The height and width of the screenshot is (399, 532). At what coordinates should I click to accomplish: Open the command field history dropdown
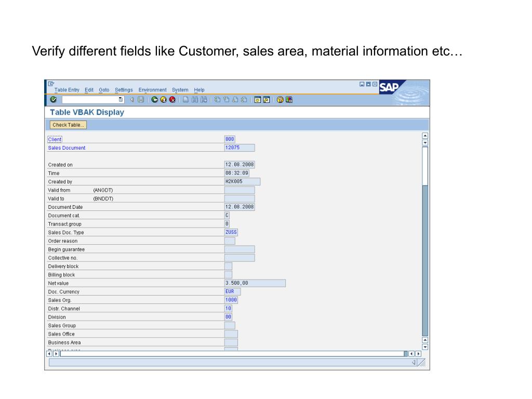tap(121, 99)
